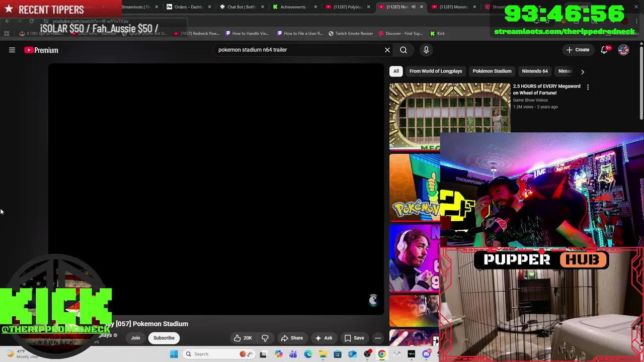
Task: Open the account avatar menu
Action: point(623,50)
